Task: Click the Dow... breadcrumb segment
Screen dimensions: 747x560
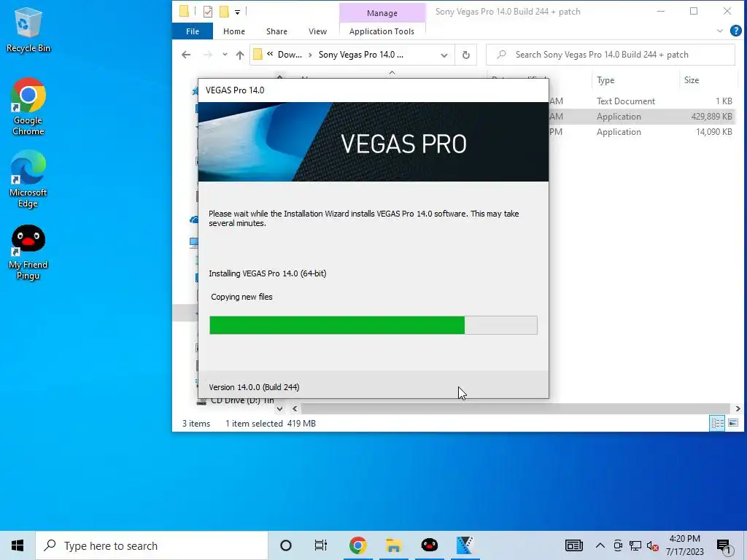Action: coord(290,55)
